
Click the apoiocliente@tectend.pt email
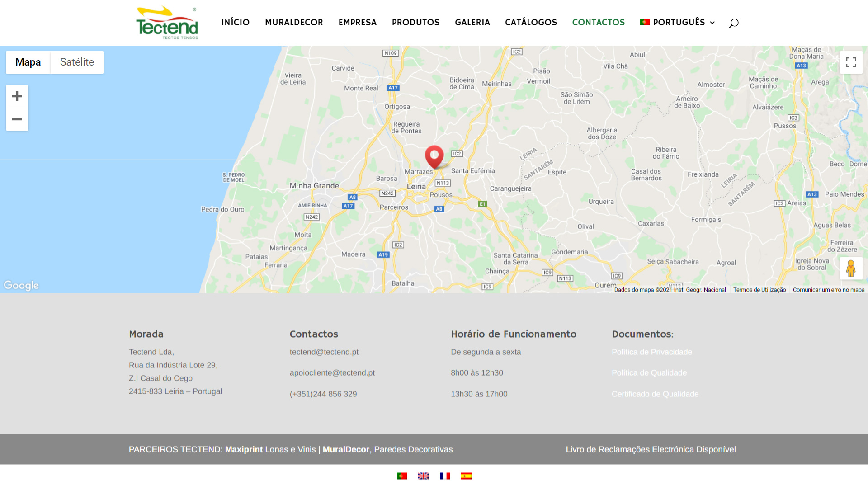[332, 373]
